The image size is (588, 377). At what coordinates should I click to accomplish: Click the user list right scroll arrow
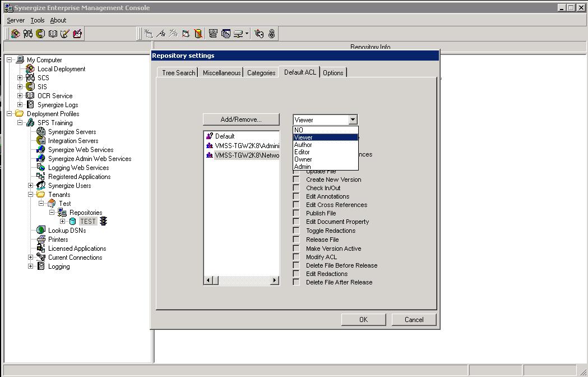coord(275,280)
